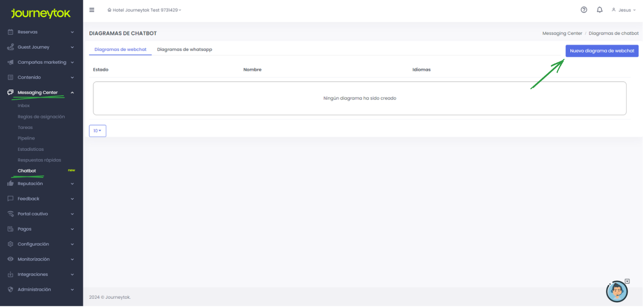Click the Reputación thumbs-up icon
This screenshot has height=307, width=644.
click(x=10, y=183)
